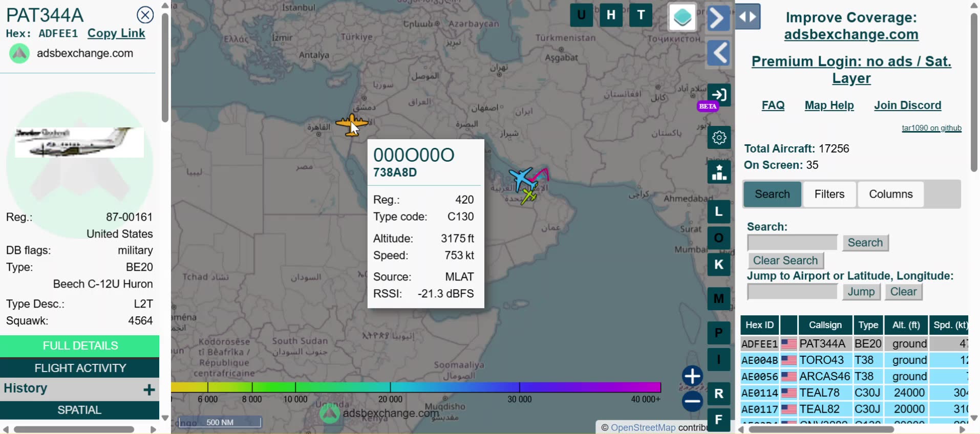Focus the Search text field
This screenshot has height=434, width=980.
click(x=792, y=243)
